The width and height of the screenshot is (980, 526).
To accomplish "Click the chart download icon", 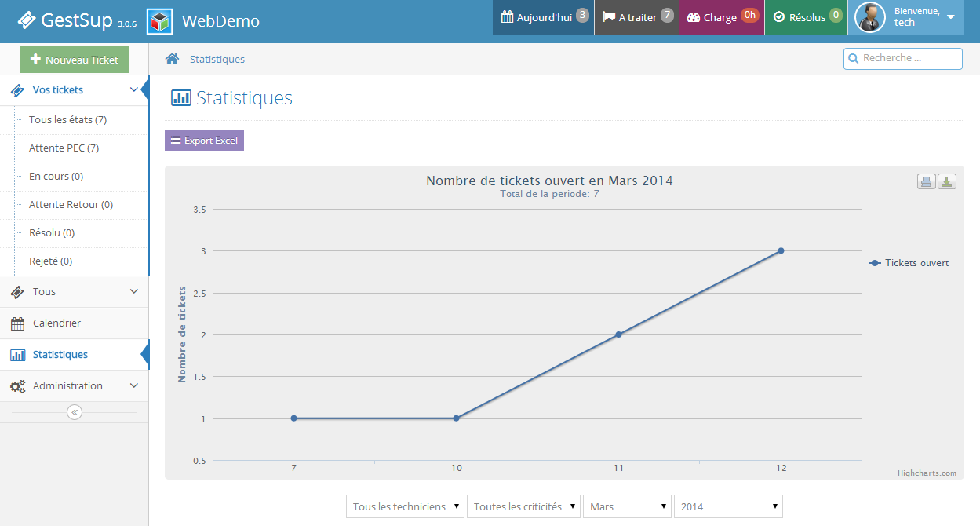I will click(x=947, y=182).
